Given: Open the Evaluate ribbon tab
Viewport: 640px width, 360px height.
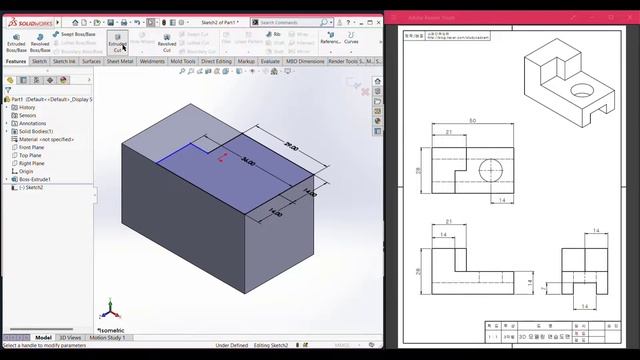Looking at the screenshot, I should tap(270, 61).
